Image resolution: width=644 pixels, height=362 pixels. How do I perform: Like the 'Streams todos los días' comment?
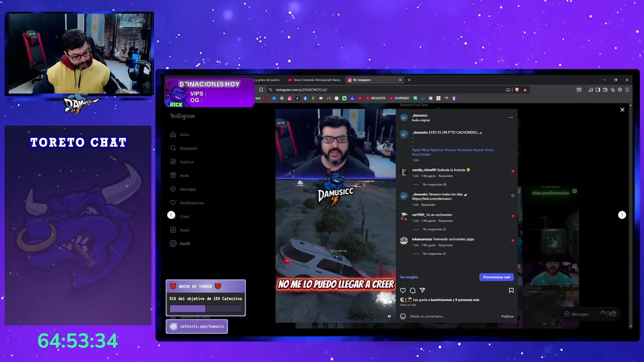tap(513, 196)
